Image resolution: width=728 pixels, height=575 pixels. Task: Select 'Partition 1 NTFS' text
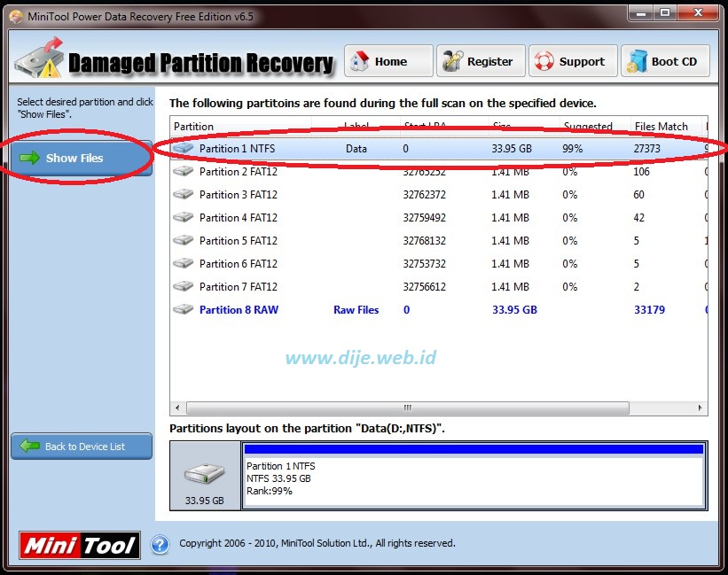tap(238, 148)
